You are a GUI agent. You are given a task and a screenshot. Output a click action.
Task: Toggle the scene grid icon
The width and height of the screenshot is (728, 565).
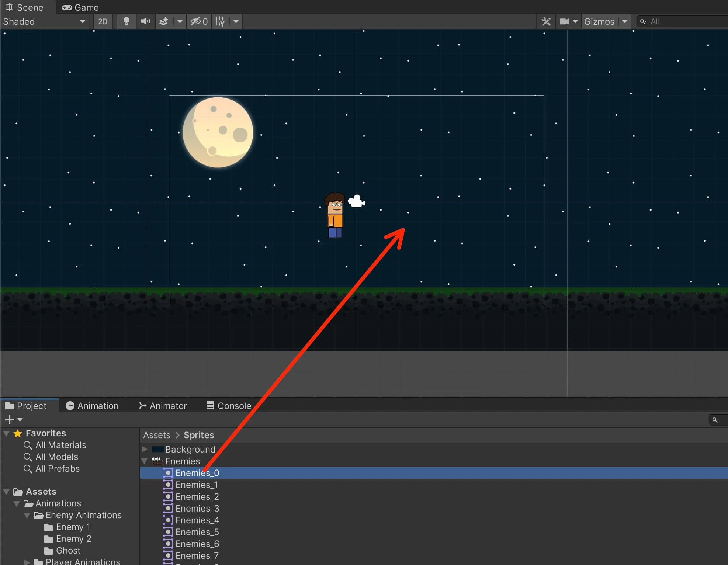(220, 21)
